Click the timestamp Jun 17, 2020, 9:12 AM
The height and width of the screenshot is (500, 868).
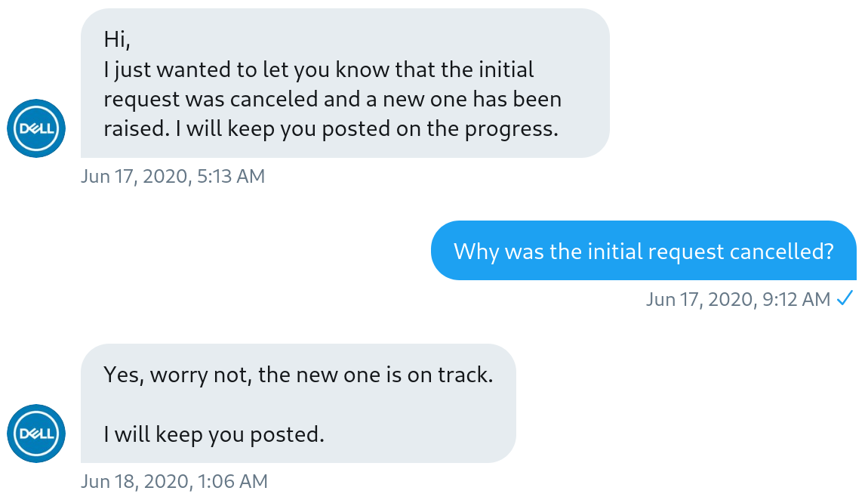[738, 299]
